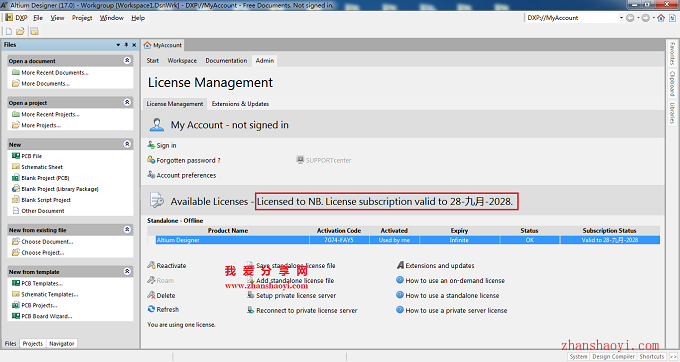This screenshot has width=680, height=362.
Task: Click the back navigation arrow icon
Action: point(630,18)
